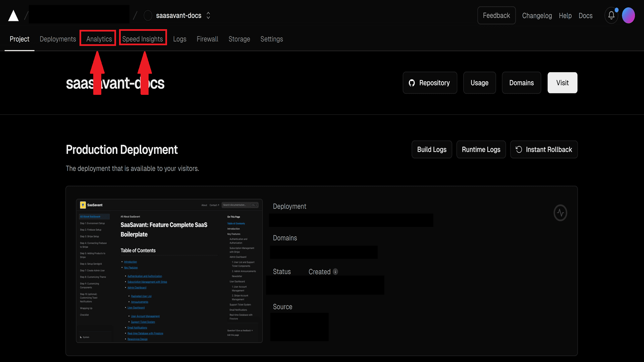Click the Instant Rollback button
The width and height of the screenshot is (644, 362).
click(544, 149)
